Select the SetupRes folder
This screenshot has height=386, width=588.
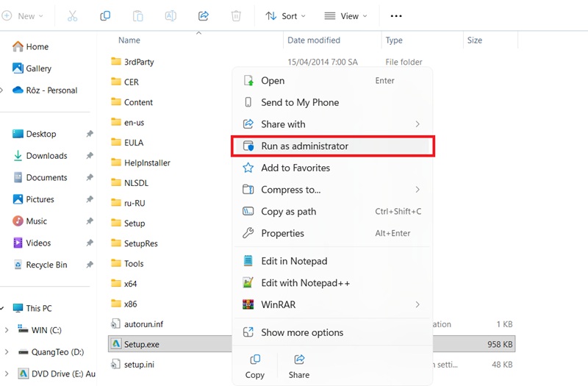click(x=135, y=243)
